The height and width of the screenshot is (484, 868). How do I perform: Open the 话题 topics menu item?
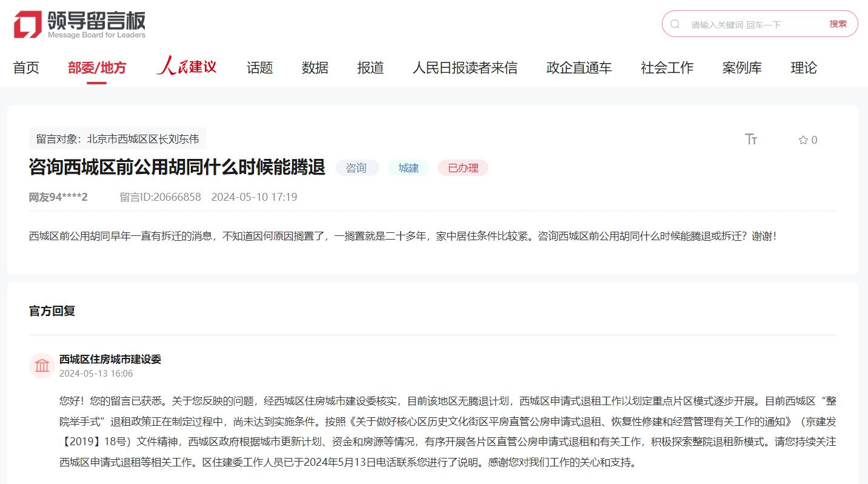[x=259, y=68]
